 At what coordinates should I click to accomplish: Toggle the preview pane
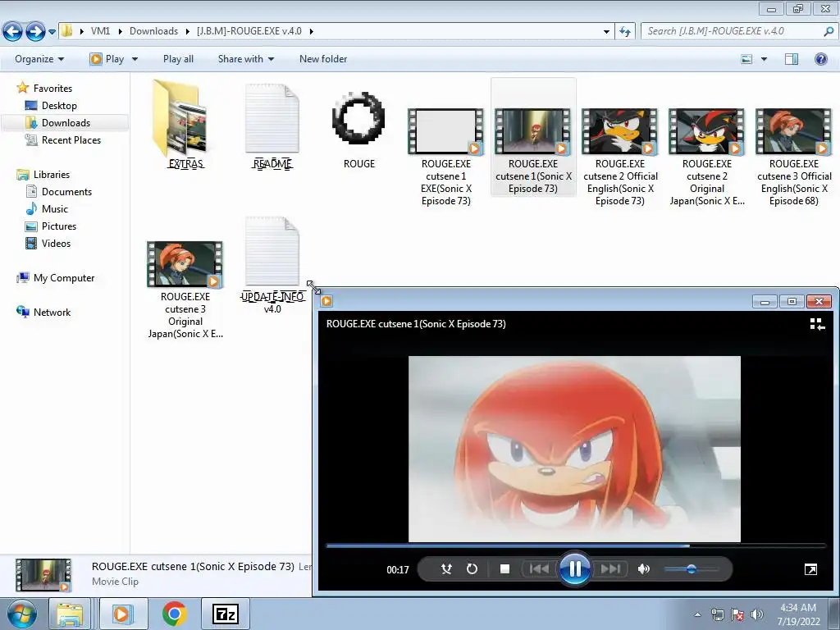click(792, 59)
